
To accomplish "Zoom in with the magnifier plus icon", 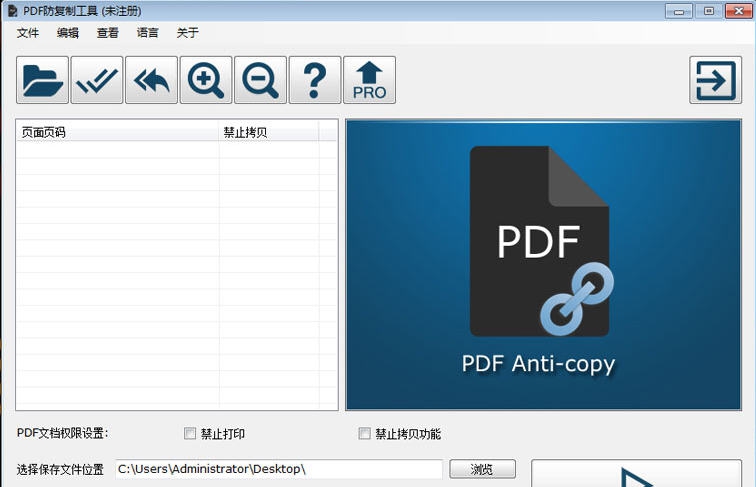I will point(206,80).
